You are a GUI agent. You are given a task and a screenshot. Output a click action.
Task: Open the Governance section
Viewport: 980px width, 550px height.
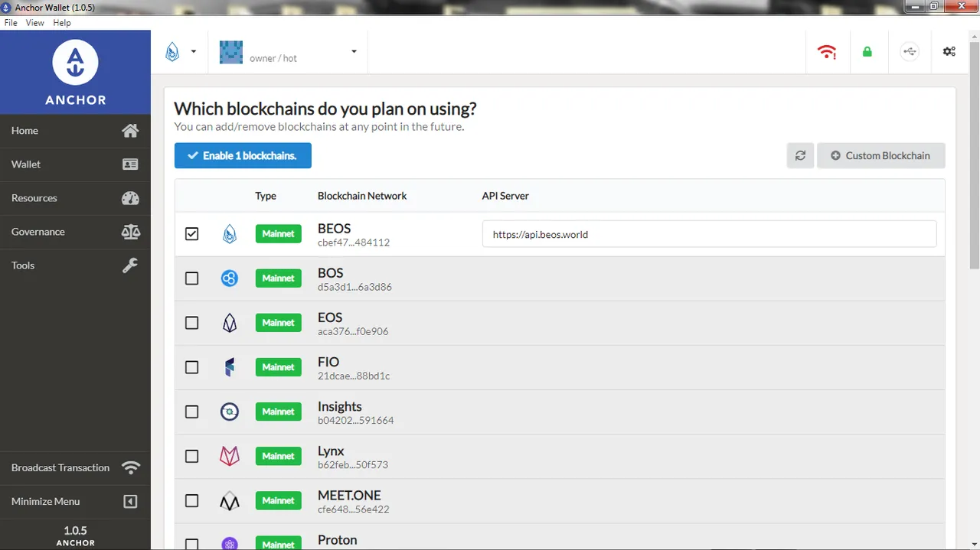(75, 232)
